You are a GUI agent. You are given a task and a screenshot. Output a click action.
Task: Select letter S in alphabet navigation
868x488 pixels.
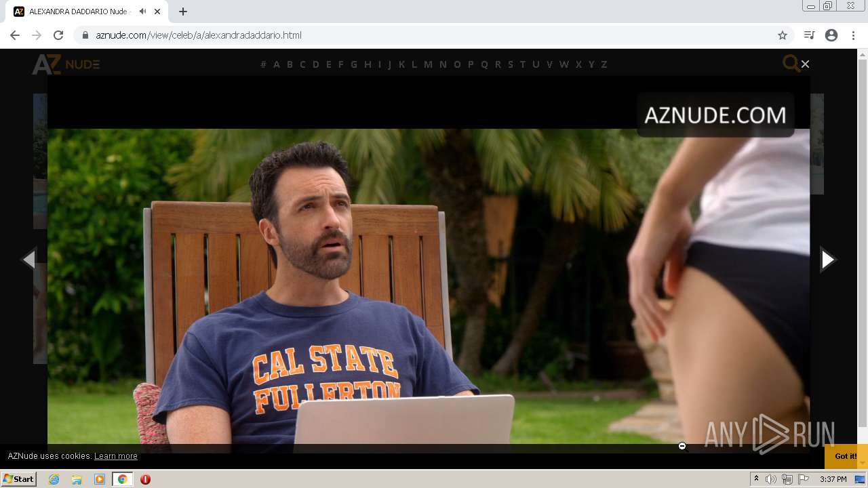point(511,64)
